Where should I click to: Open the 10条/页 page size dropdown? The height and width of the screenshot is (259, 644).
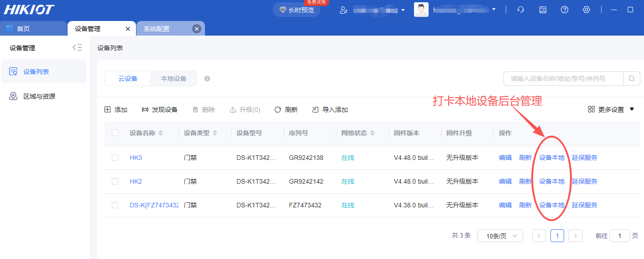click(x=500, y=236)
